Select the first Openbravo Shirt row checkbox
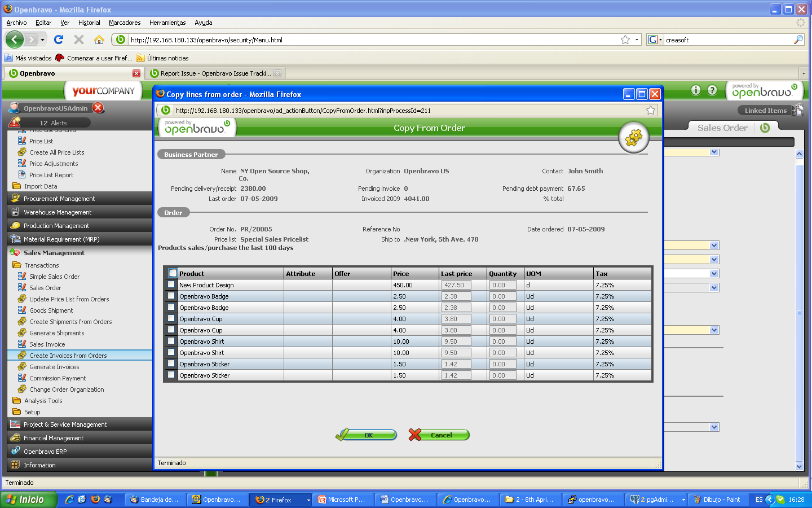Viewport: 812px width, 508px height. tap(171, 341)
